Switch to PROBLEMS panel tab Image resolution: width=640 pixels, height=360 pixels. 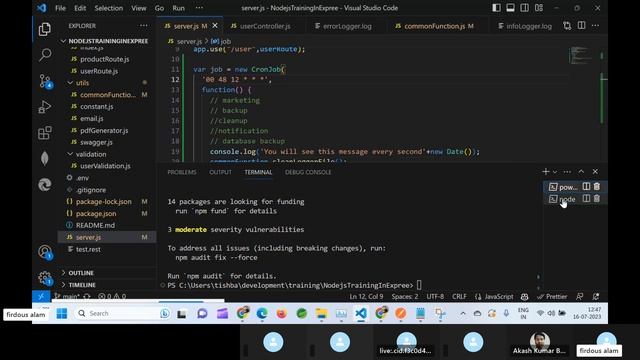coord(182,172)
